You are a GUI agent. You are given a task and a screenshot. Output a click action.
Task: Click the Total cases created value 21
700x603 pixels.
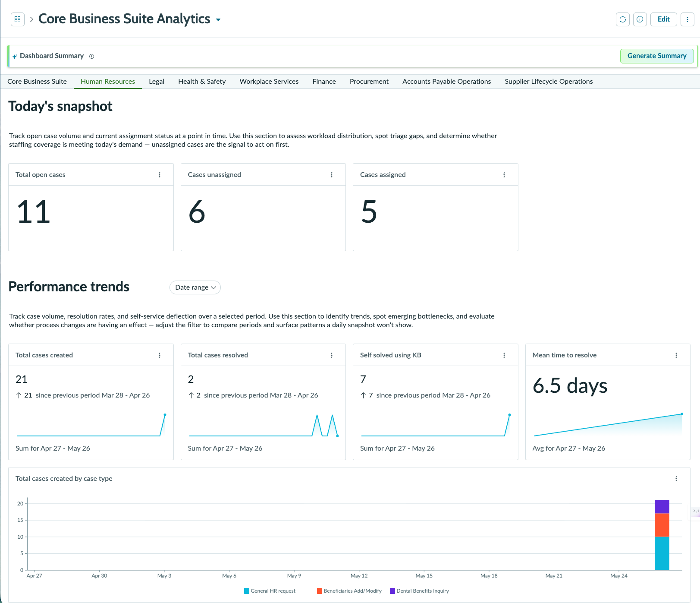[x=21, y=379]
